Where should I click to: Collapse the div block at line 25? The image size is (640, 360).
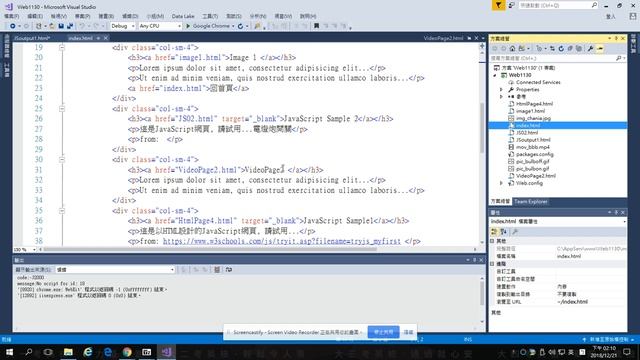click(x=62, y=109)
